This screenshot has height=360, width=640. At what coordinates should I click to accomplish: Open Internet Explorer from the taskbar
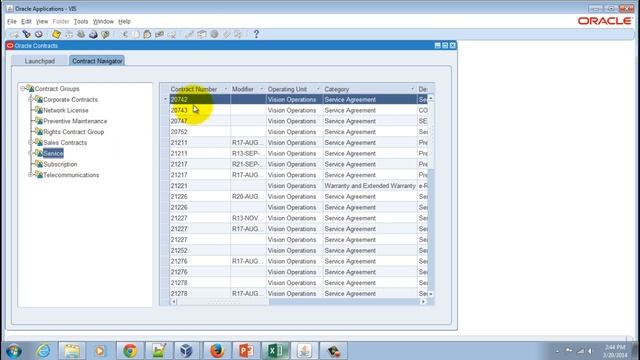tap(43, 351)
